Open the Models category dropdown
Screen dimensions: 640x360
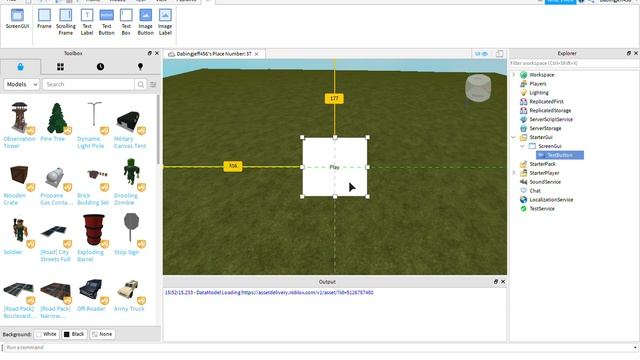tap(22, 84)
